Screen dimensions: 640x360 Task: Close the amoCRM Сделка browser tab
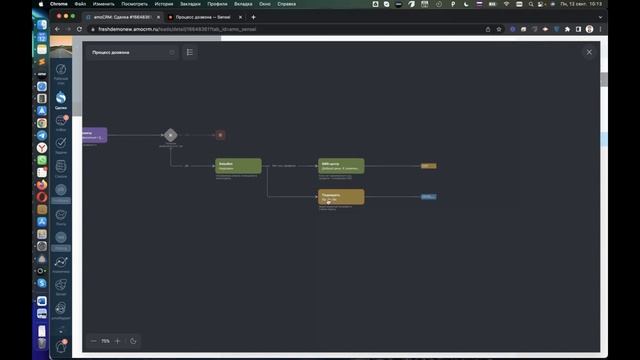pos(158,17)
